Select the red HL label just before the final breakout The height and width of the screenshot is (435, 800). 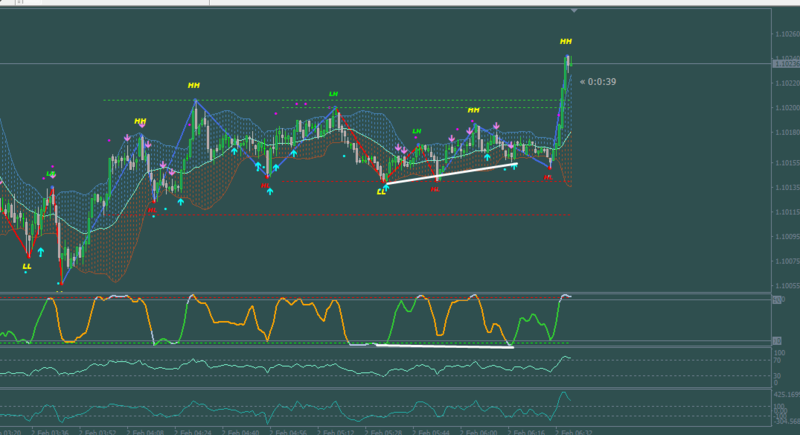click(548, 178)
